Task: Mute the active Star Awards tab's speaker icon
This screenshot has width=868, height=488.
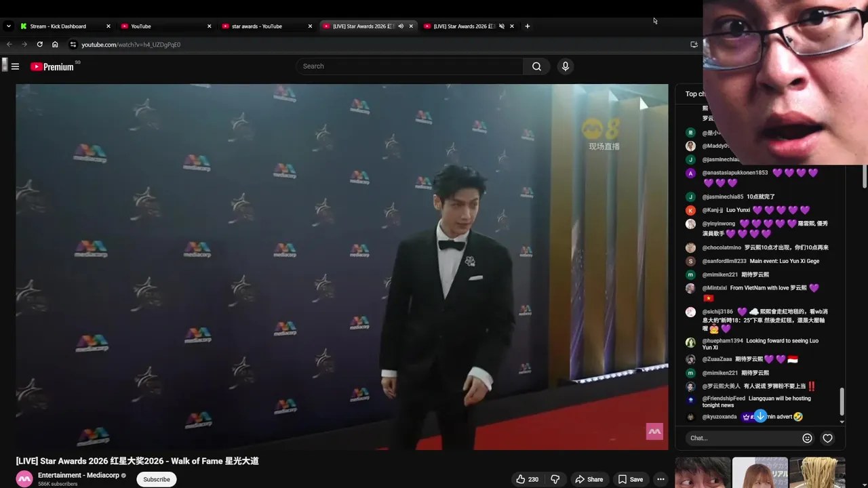Action: pos(401,26)
